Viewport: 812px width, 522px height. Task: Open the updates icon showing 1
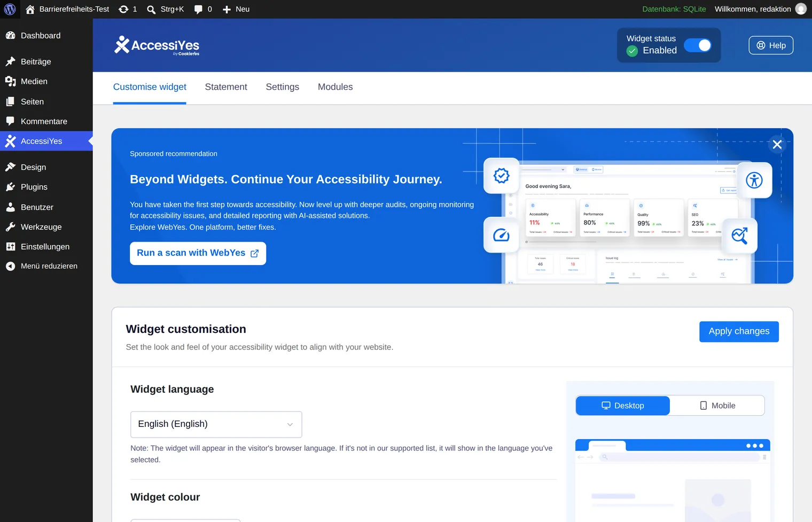click(123, 9)
